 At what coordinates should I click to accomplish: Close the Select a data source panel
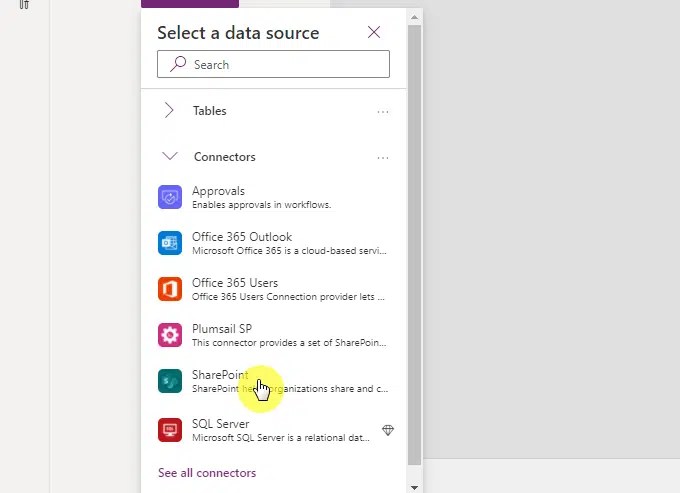point(374,32)
